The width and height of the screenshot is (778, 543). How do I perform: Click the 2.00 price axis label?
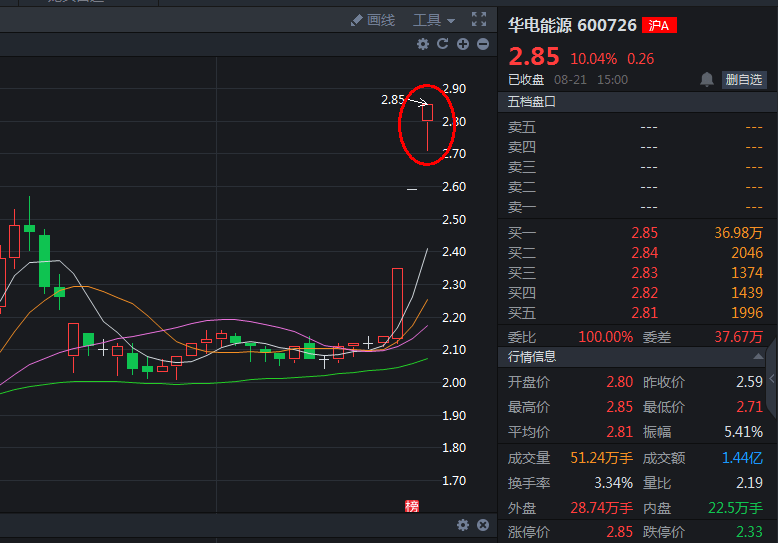pos(454,383)
